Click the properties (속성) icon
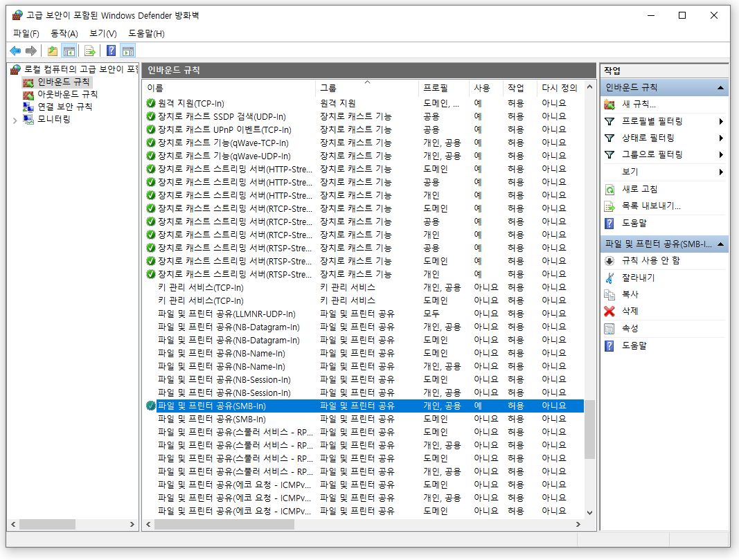The image size is (739, 560). coord(609,329)
